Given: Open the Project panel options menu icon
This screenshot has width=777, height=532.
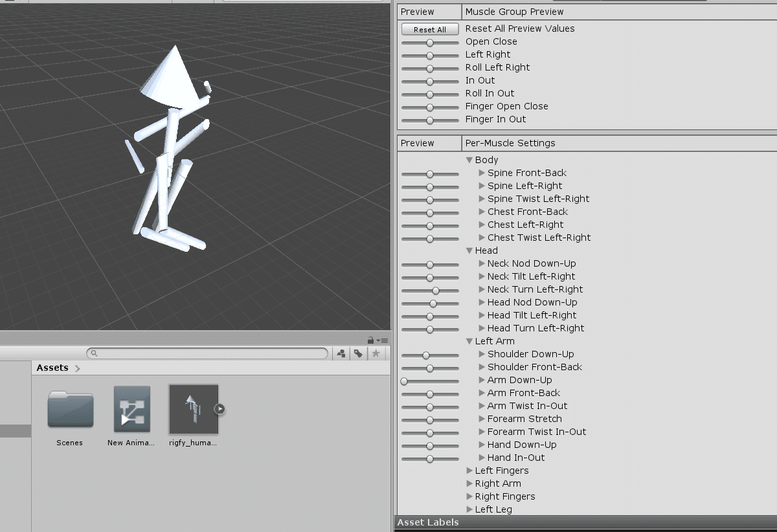Looking at the screenshot, I should 383,340.
